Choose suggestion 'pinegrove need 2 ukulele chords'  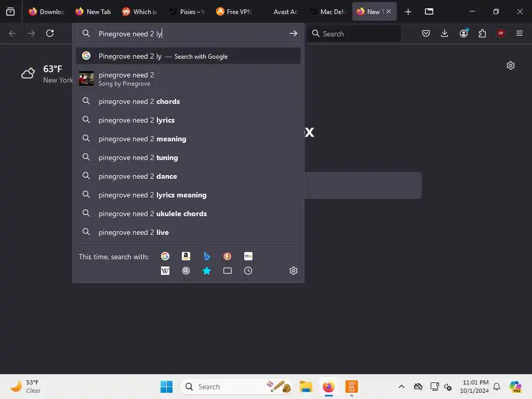(188, 214)
